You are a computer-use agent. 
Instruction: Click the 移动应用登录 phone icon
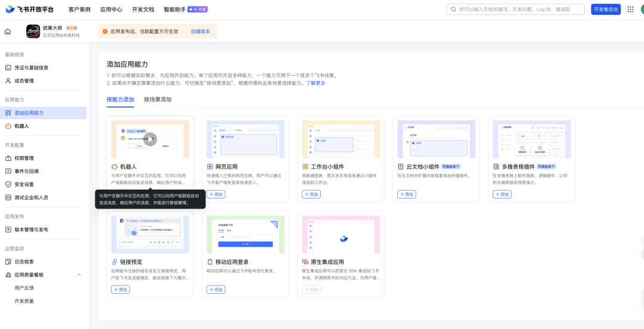pos(210,262)
